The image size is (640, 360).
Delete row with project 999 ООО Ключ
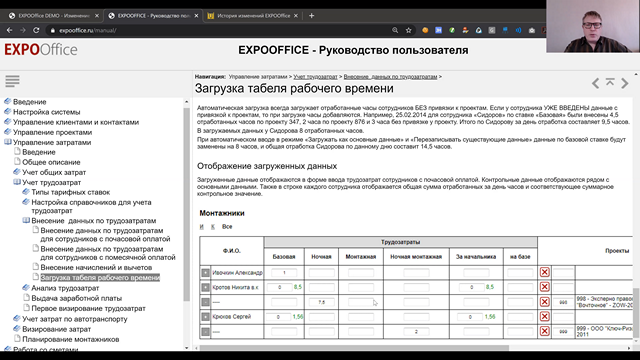(x=544, y=331)
